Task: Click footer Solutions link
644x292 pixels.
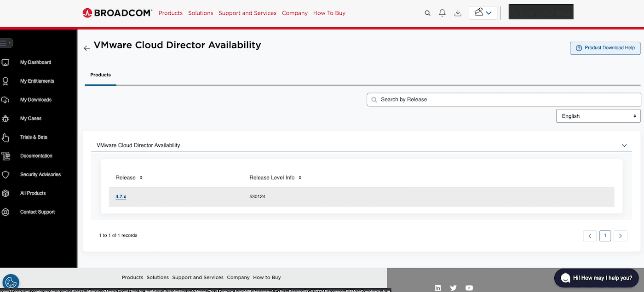Action: click(x=158, y=277)
